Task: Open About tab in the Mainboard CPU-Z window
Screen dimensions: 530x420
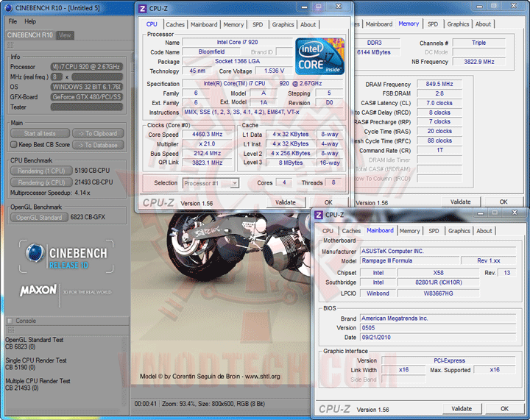Action: point(484,231)
